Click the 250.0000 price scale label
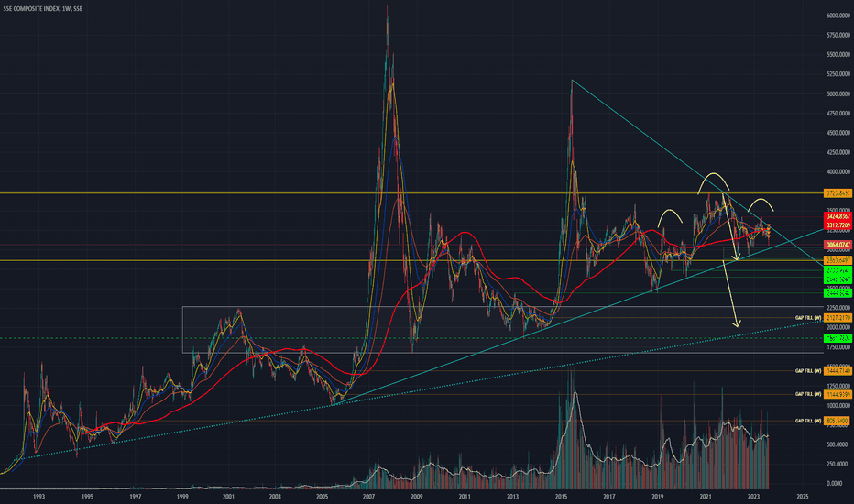 pyautogui.click(x=839, y=465)
